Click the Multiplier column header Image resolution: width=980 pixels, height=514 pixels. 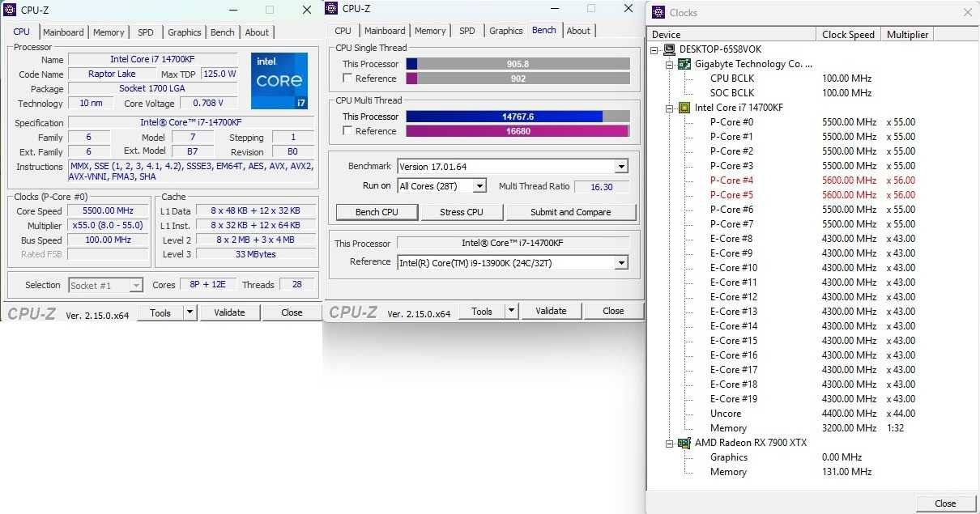(x=907, y=34)
